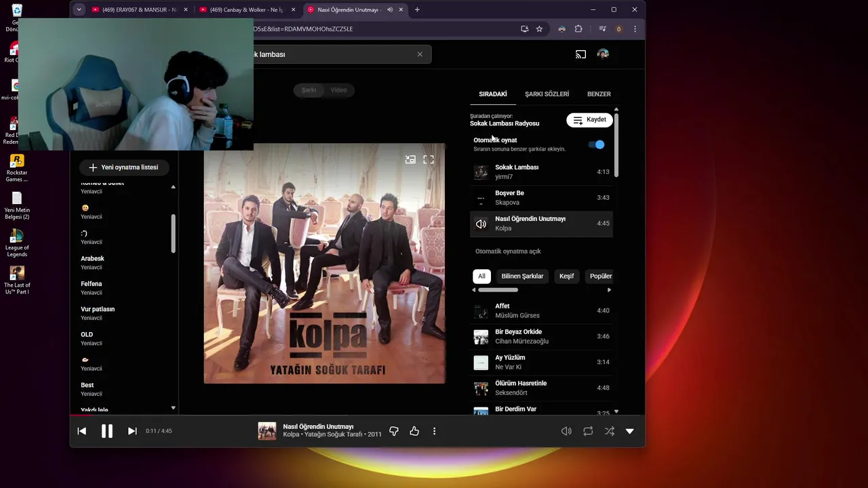Open the browser extensions menu
This screenshot has width=868, height=488.
(578, 29)
